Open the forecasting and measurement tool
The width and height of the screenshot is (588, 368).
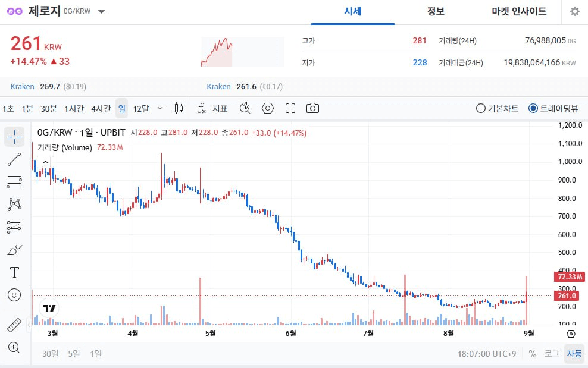(14, 227)
